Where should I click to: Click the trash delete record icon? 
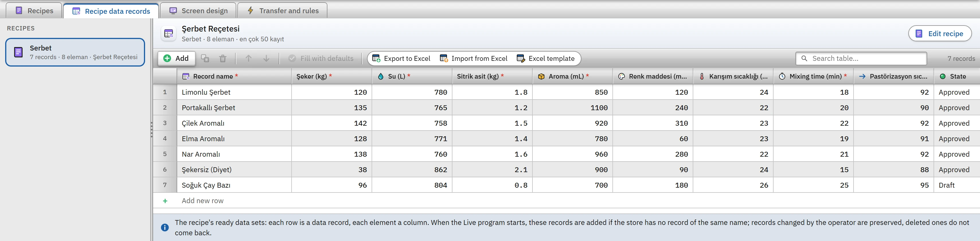[x=223, y=58]
